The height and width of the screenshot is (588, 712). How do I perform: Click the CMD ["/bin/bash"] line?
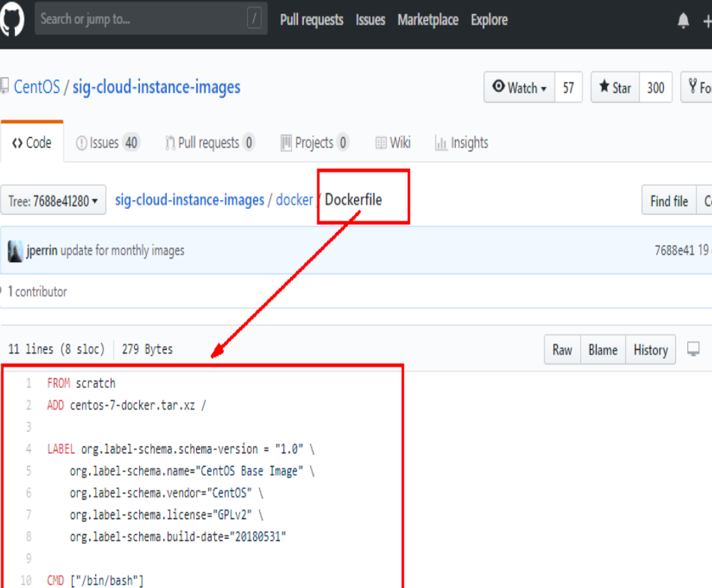coord(95,581)
